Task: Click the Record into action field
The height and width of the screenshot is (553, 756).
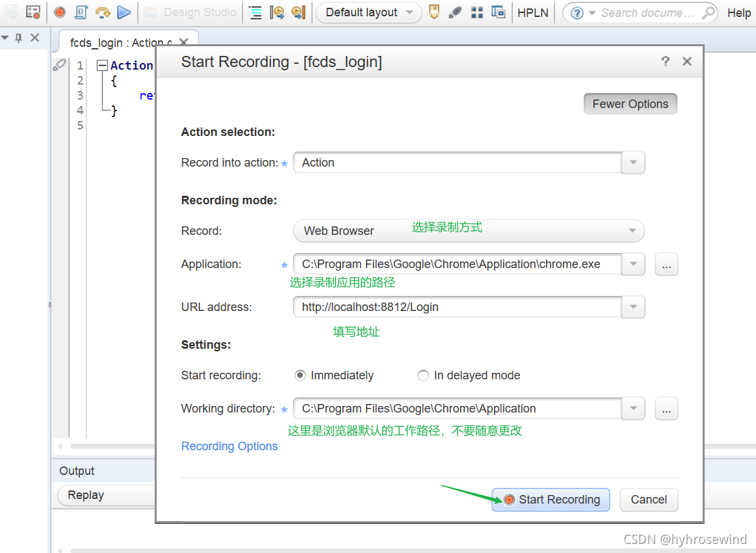Action: [x=457, y=163]
